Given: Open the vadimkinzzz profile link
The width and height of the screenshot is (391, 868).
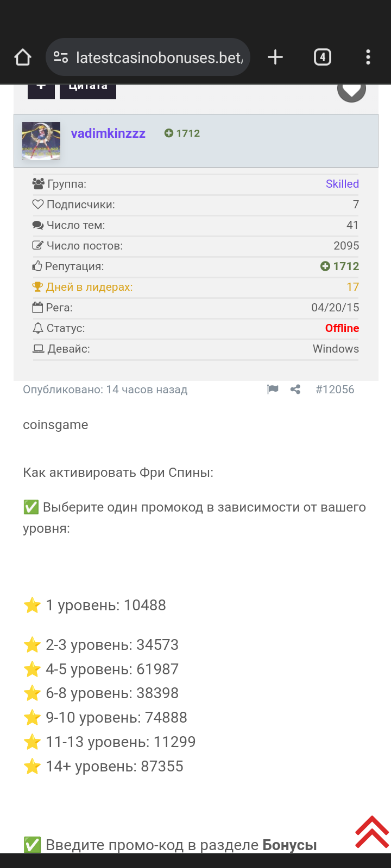Looking at the screenshot, I should 108,133.
